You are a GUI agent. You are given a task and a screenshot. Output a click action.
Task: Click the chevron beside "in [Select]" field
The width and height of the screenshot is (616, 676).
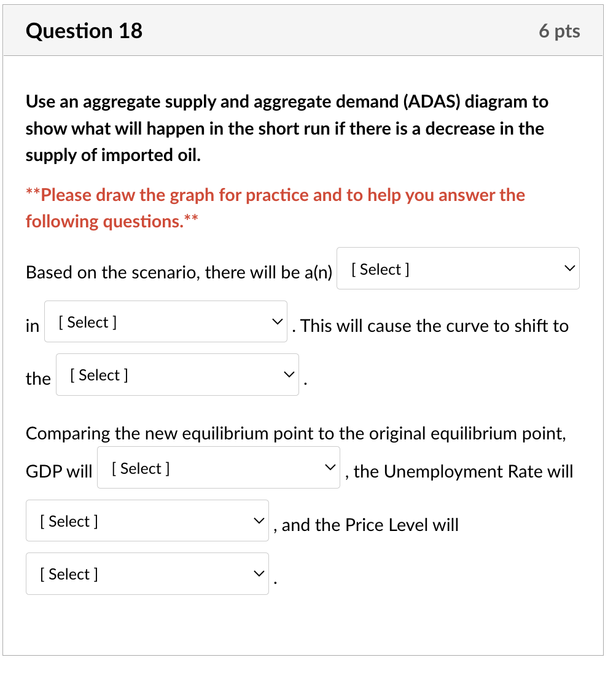pyautogui.click(x=276, y=321)
